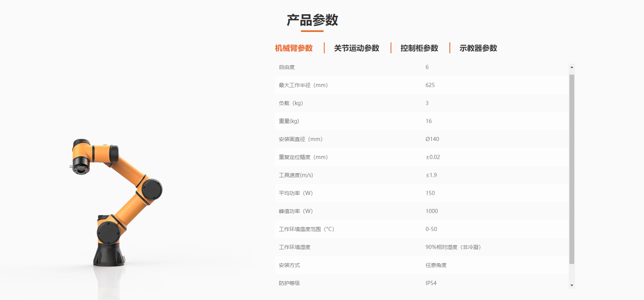Screen dimensions: 644x300
Task: Open the 机械臂参数 tab
Action: [294, 48]
